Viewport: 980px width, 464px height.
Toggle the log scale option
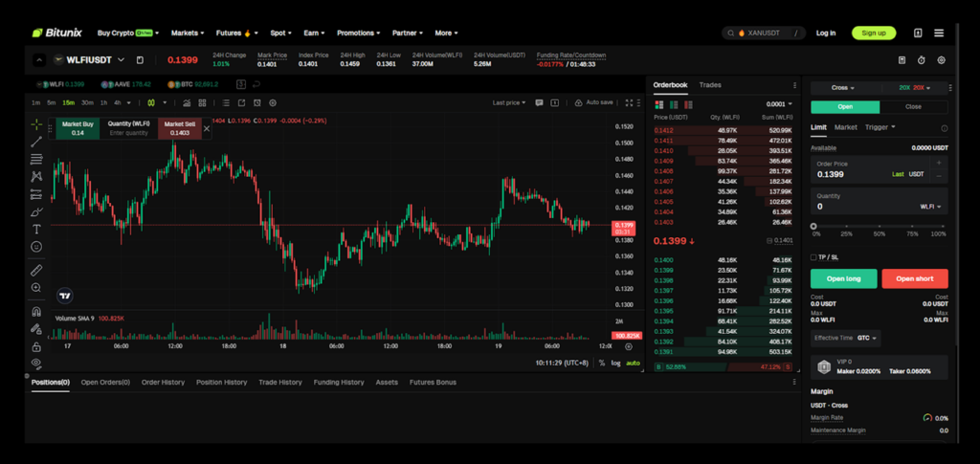pyautogui.click(x=615, y=363)
